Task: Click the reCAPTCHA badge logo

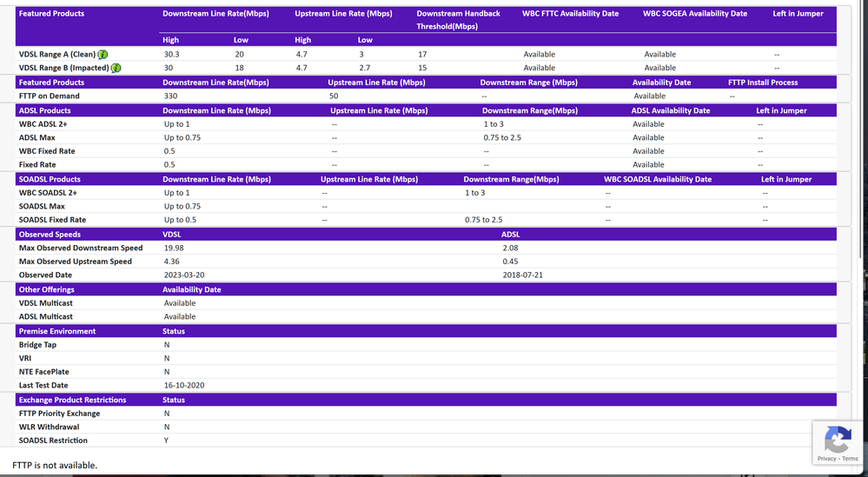Action: click(838, 440)
